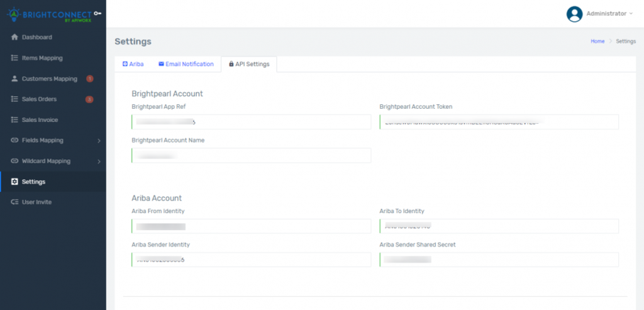Click the Fields Mapping link icon
Screen dimensions: 644x310
[15, 140]
